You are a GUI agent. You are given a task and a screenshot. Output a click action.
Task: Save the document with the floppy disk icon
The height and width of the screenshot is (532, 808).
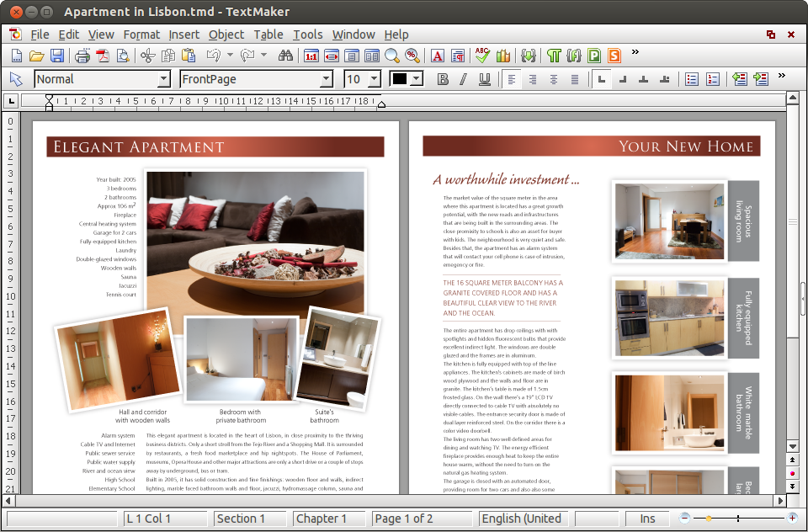point(56,56)
